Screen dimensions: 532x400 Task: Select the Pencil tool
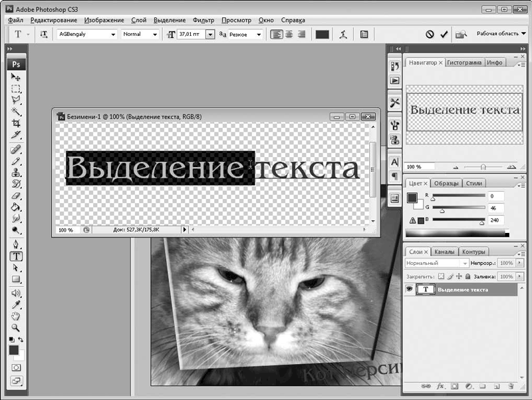coord(15,161)
